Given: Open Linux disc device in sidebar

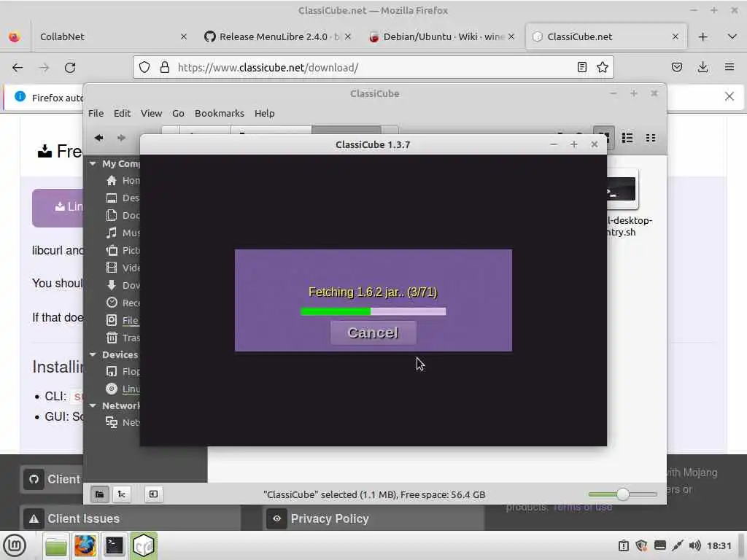Looking at the screenshot, I should [x=123, y=389].
